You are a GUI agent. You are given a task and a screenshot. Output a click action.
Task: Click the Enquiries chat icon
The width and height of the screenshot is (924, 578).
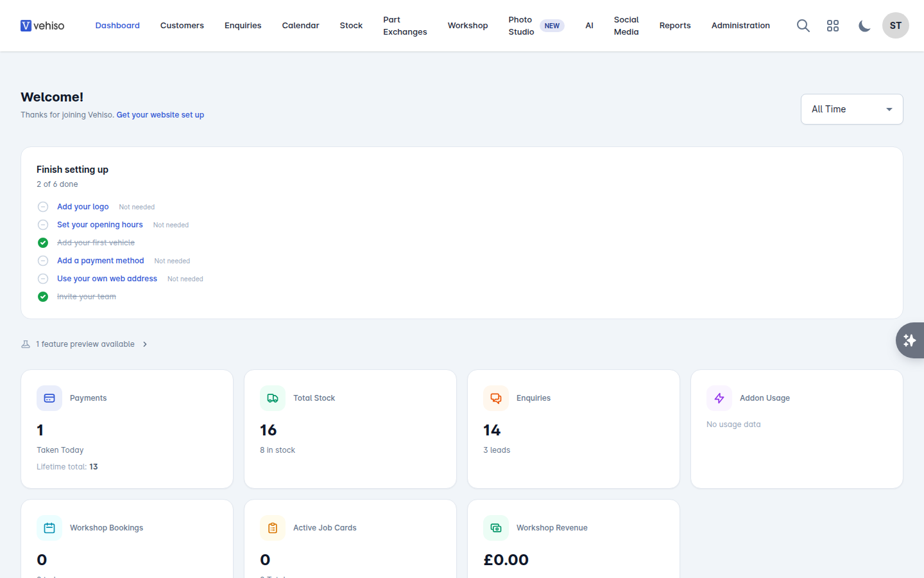coord(496,398)
